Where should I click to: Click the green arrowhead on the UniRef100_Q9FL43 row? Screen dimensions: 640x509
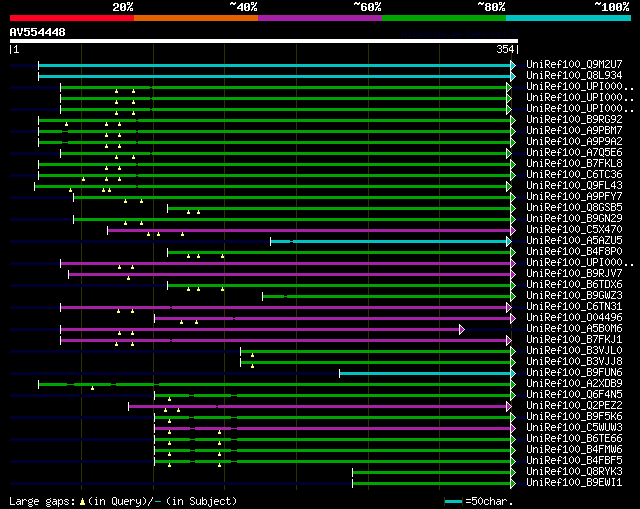pos(509,187)
